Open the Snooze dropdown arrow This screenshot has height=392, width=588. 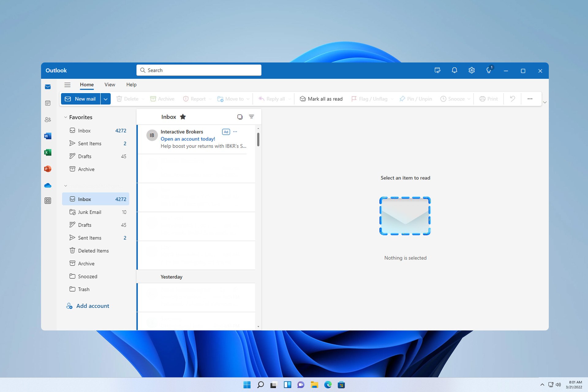point(469,99)
